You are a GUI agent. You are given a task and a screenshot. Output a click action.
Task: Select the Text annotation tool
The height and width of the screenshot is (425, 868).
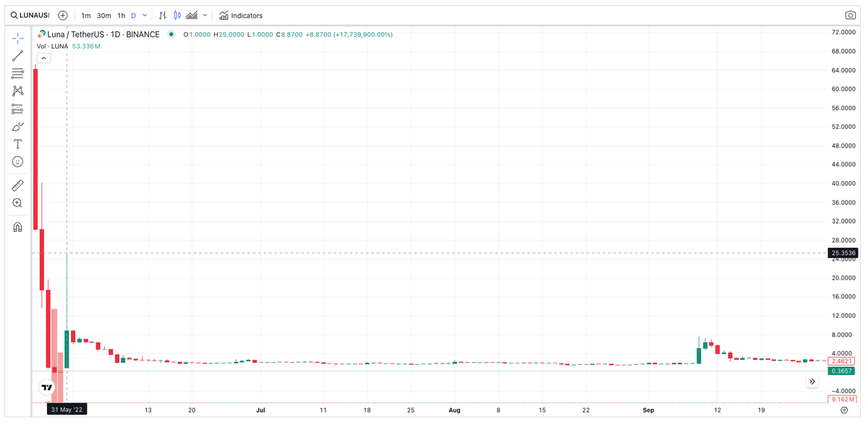pyautogui.click(x=18, y=144)
